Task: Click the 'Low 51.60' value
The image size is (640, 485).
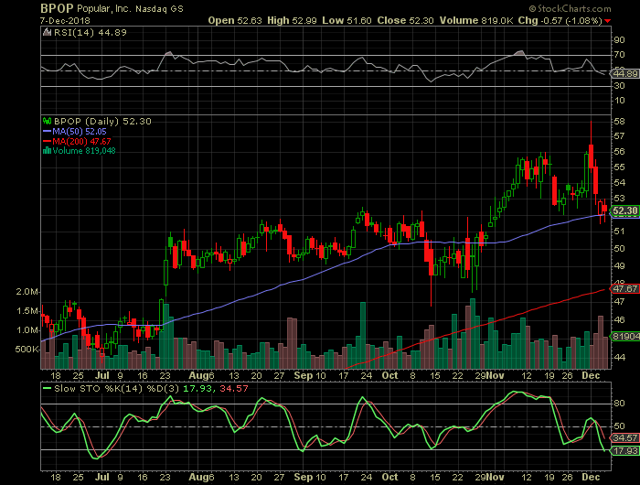Action: pyautogui.click(x=347, y=20)
